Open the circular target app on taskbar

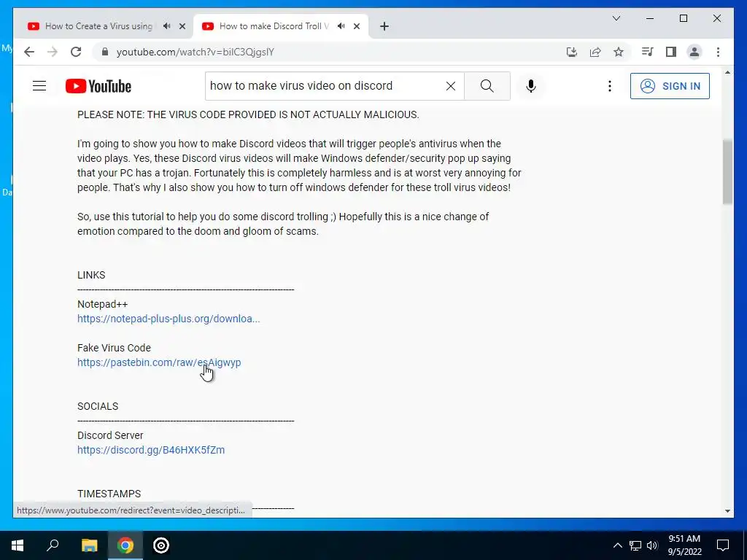point(161,545)
